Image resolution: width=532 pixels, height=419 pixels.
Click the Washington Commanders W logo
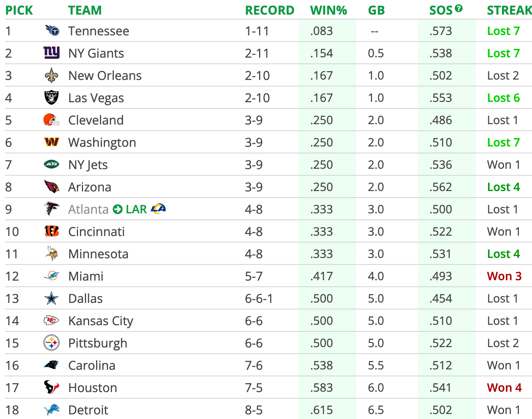click(x=52, y=142)
